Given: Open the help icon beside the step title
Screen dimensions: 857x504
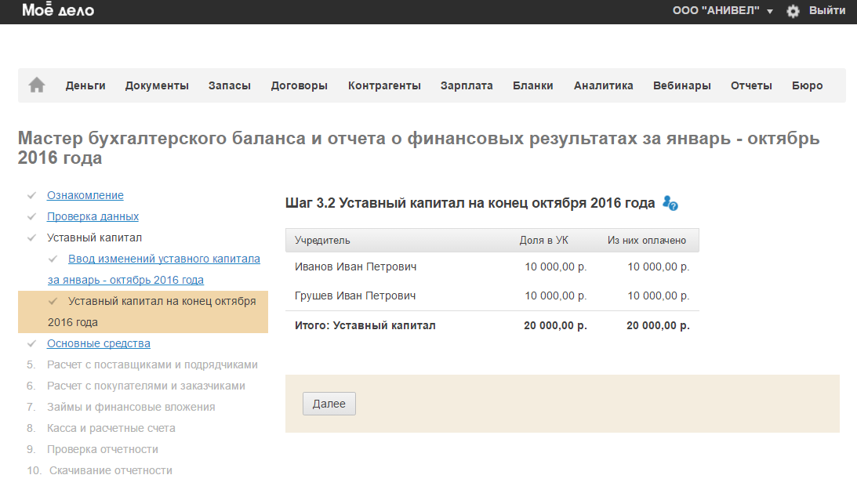Looking at the screenshot, I should [670, 203].
